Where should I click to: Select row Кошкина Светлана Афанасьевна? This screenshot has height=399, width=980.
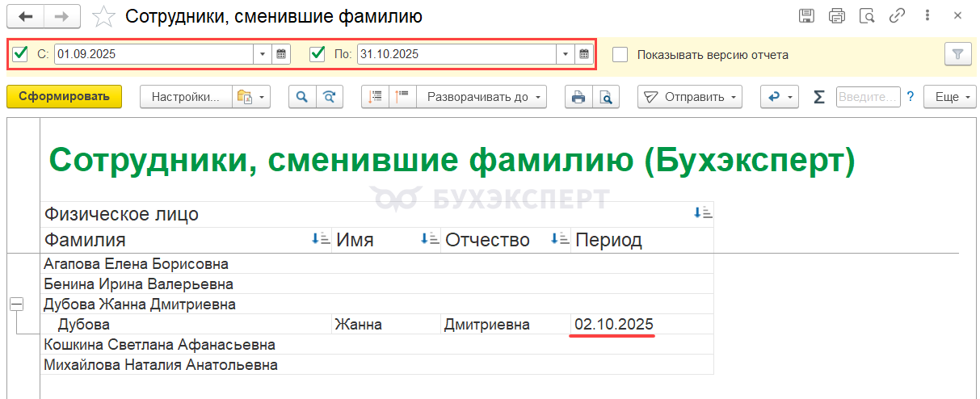[377, 345]
